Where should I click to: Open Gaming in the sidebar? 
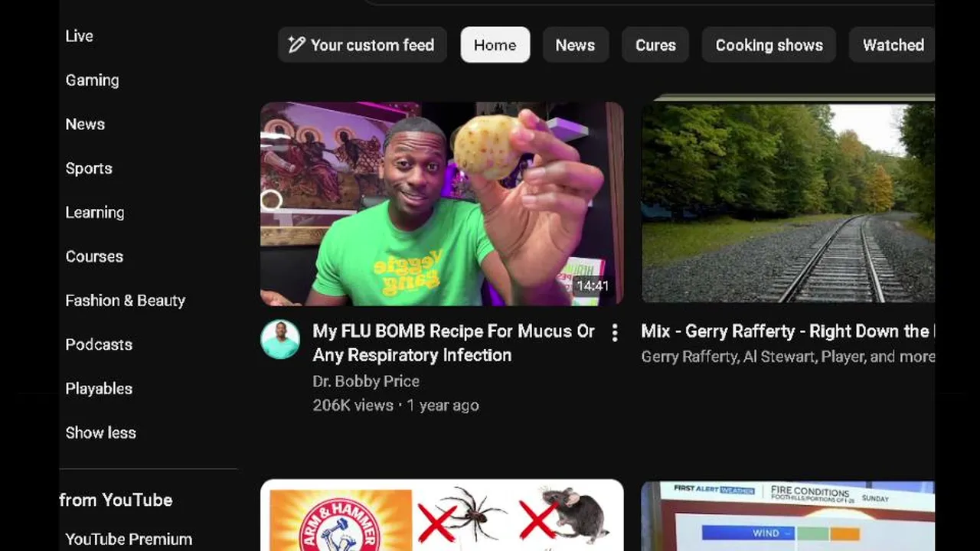pyautogui.click(x=92, y=80)
